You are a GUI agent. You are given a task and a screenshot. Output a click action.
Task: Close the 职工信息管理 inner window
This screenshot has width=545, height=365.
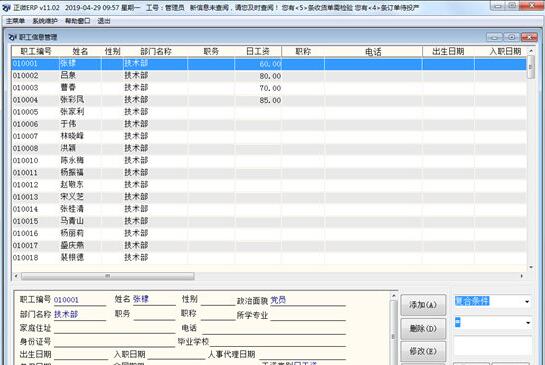coord(529,37)
